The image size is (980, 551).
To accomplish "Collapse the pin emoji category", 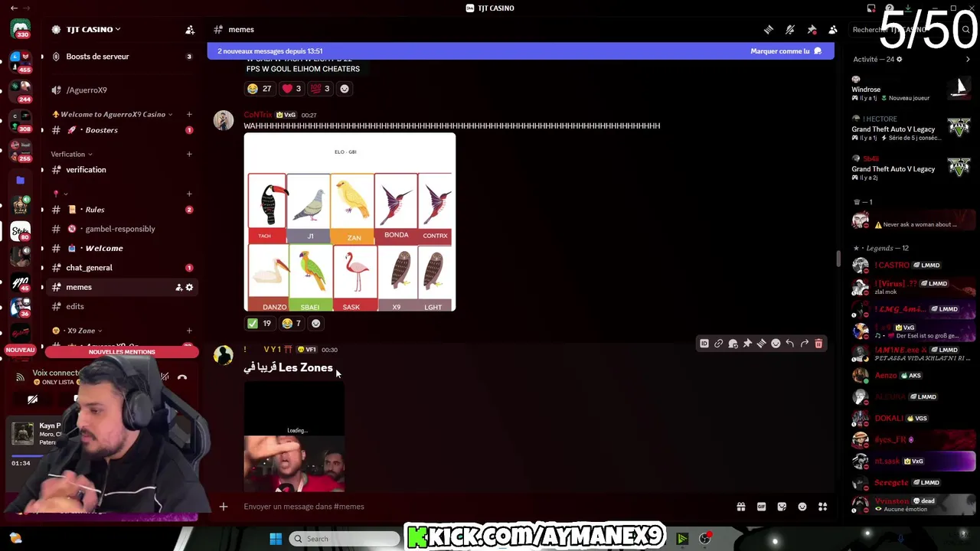I will pyautogui.click(x=60, y=194).
